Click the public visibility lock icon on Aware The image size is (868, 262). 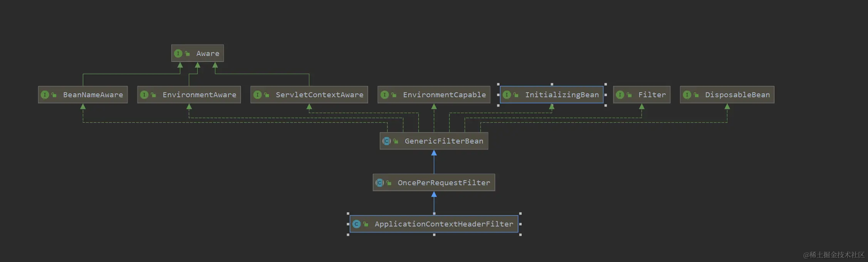point(187,53)
